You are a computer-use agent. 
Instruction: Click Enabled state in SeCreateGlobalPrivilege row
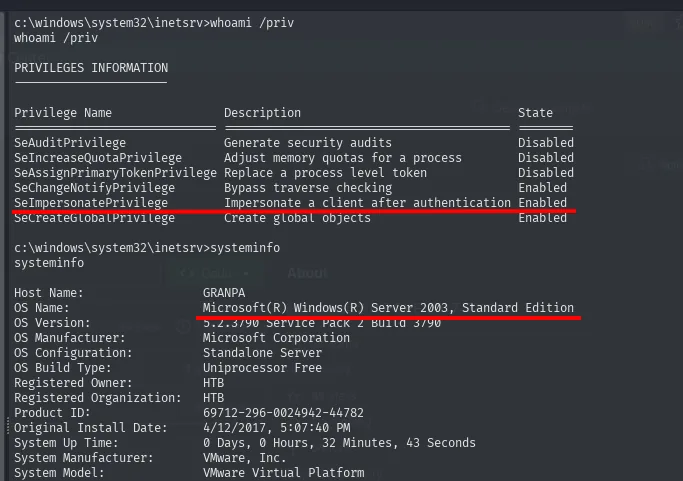(542, 218)
